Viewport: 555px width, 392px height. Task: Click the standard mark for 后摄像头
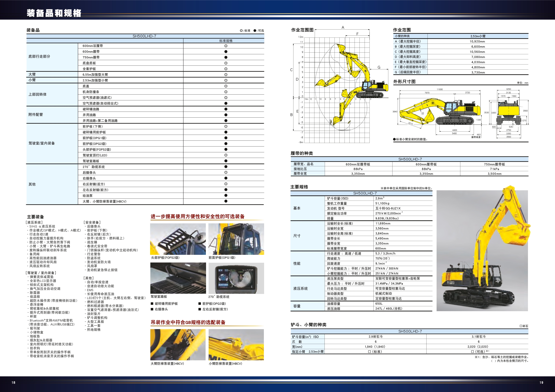pyautogui.click(x=226, y=172)
